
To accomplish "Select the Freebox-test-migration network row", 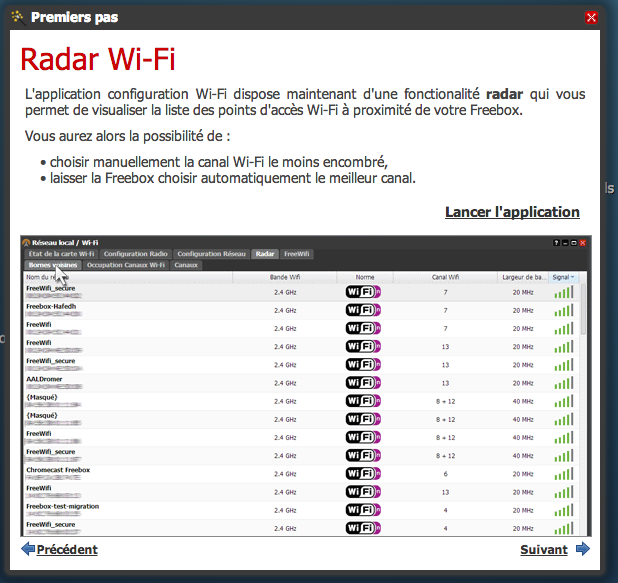I will click(x=302, y=510).
